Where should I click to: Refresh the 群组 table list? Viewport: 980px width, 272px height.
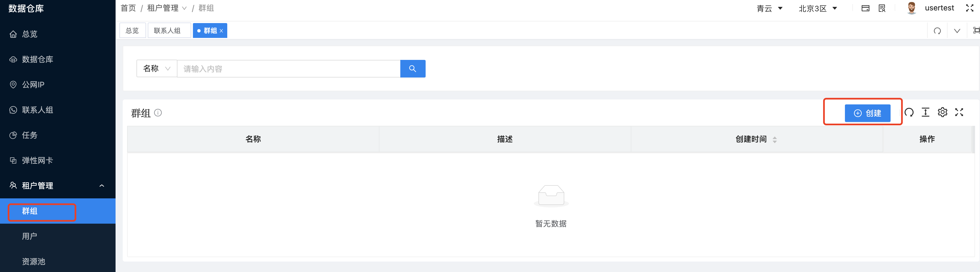909,112
